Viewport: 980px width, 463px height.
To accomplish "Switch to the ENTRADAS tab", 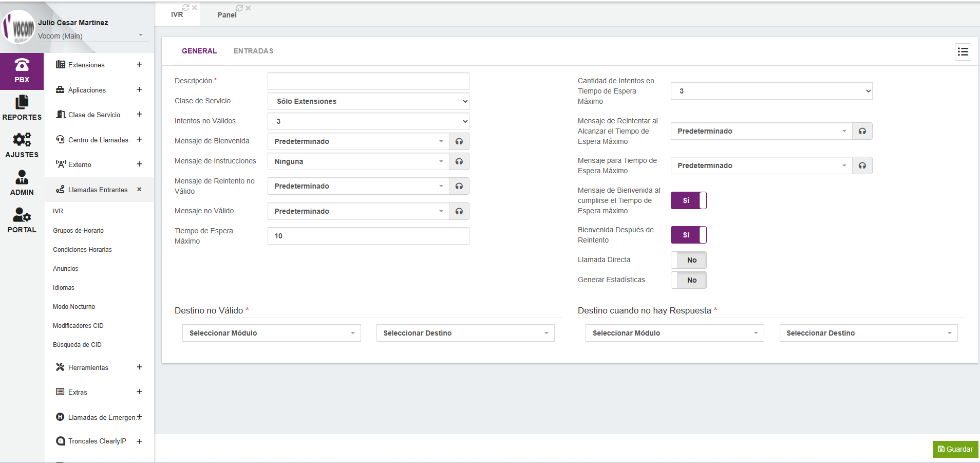I will point(253,51).
